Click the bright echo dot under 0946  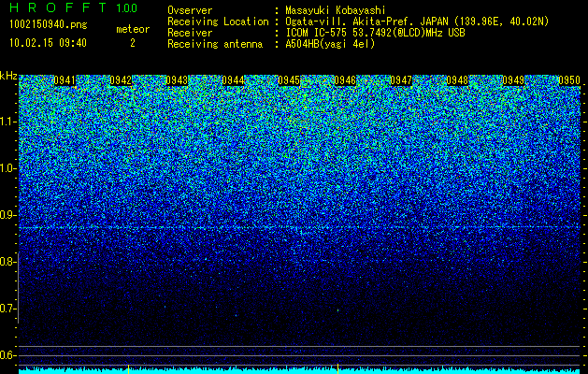(x=337, y=310)
